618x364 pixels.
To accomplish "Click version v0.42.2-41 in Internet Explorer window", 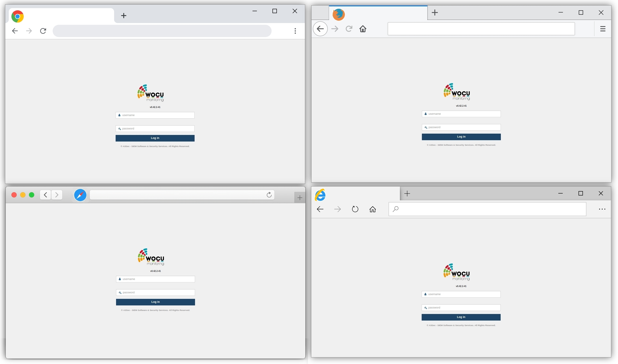I will click(461, 287).
